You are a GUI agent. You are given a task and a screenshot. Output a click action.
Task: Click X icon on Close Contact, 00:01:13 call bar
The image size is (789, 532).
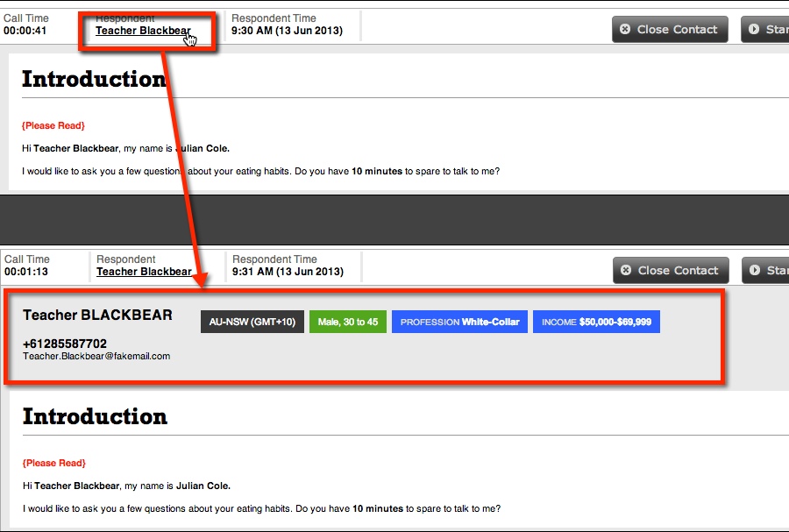click(626, 271)
